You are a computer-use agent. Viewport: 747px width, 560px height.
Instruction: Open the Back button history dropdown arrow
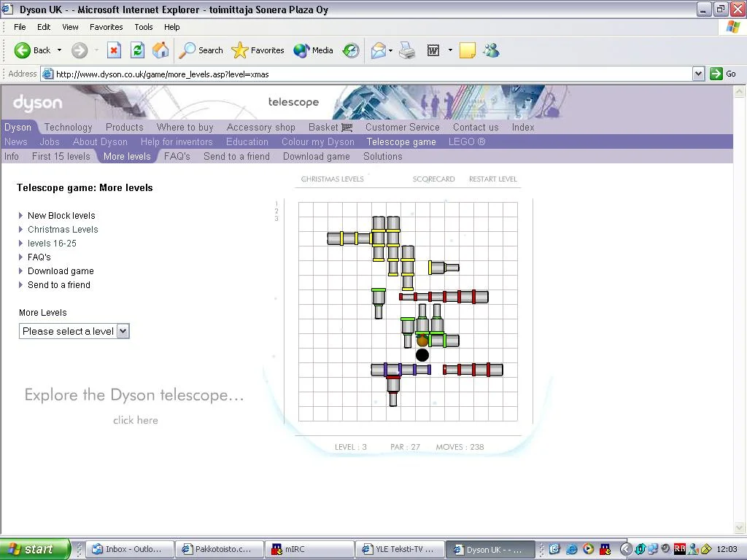click(x=60, y=50)
